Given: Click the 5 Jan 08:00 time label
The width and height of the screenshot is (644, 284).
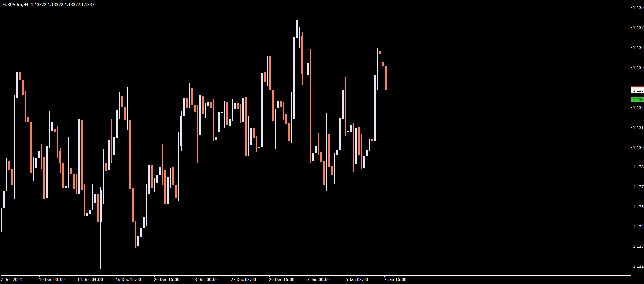Looking at the screenshot, I should pos(357,280).
